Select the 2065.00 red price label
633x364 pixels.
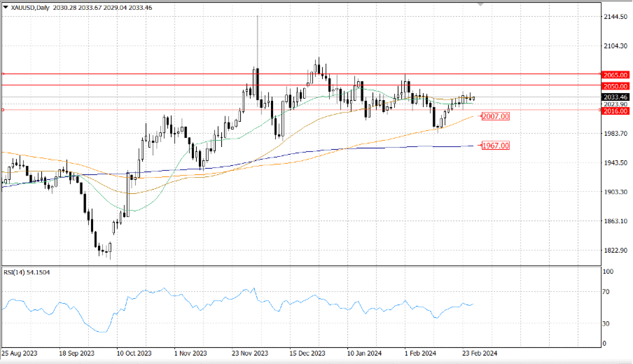(615, 75)
